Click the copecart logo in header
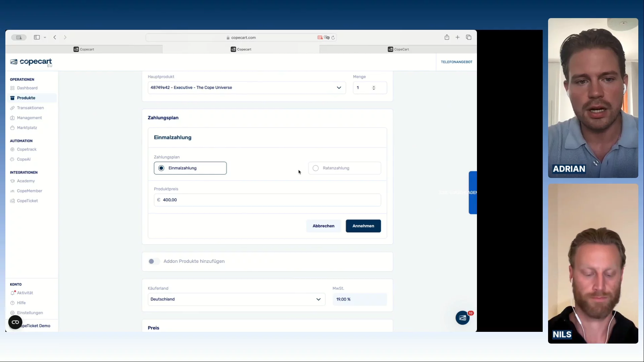The image size is (644, 362). 31,62
